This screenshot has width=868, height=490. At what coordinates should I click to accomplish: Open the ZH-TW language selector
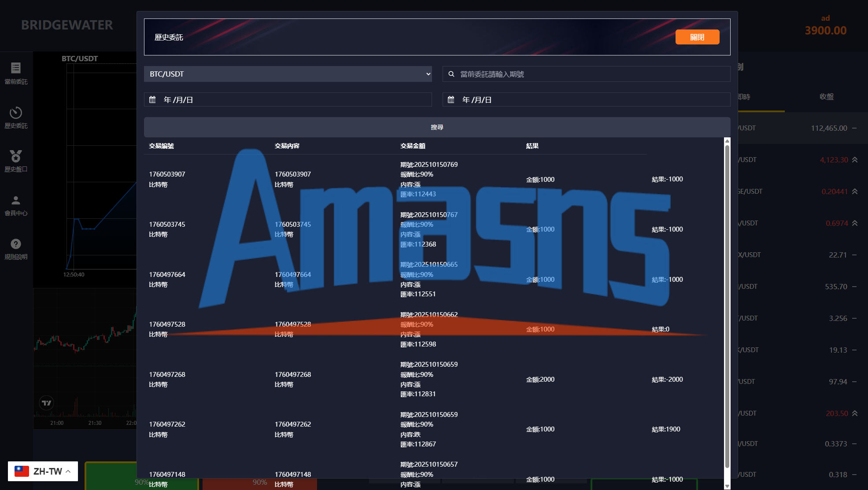(x=43, y=471)
